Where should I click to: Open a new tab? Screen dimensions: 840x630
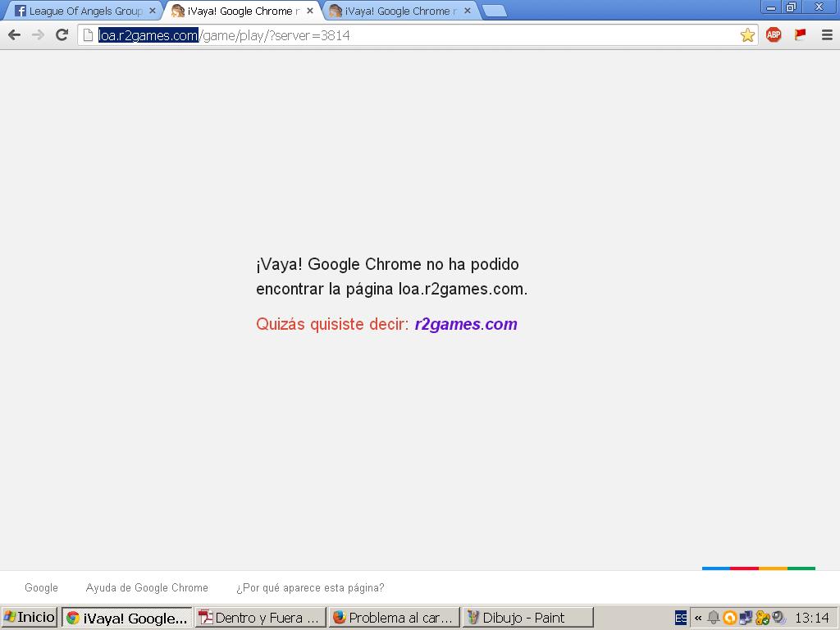pos(494,11)
